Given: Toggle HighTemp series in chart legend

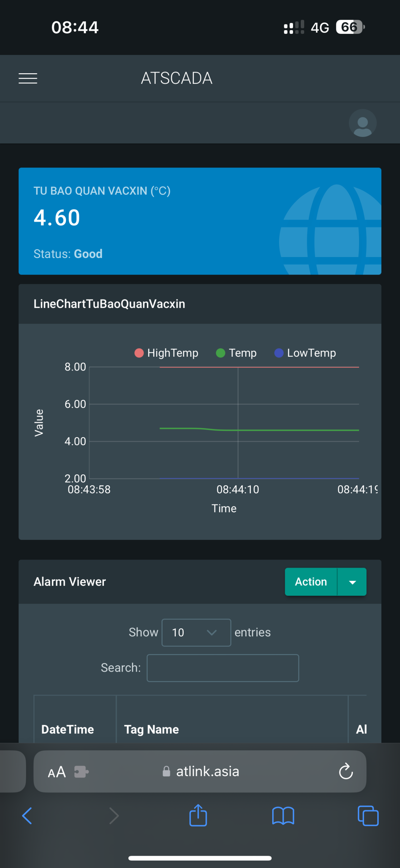Looking at the screenshot, I should click(166, 353).
